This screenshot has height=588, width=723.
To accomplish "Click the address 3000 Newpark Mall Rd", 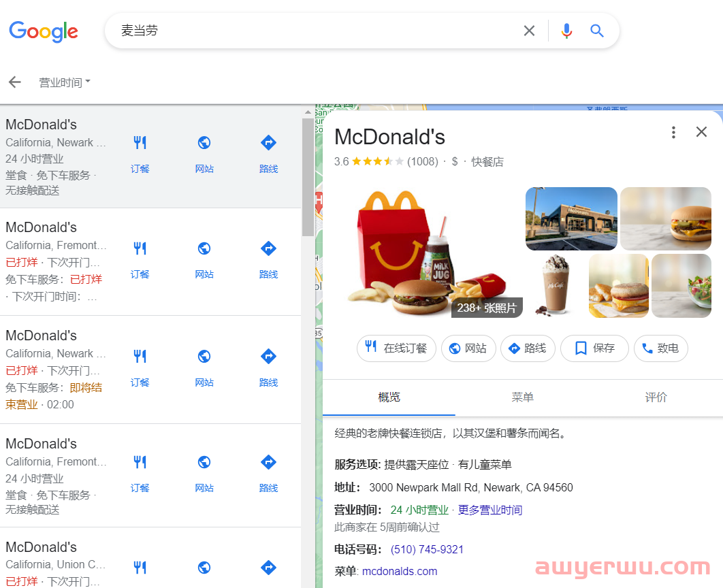I will click(471, 487).
